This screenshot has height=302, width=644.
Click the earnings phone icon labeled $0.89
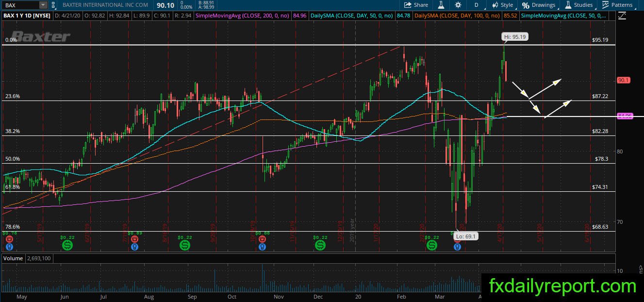(x=135, y=239)
